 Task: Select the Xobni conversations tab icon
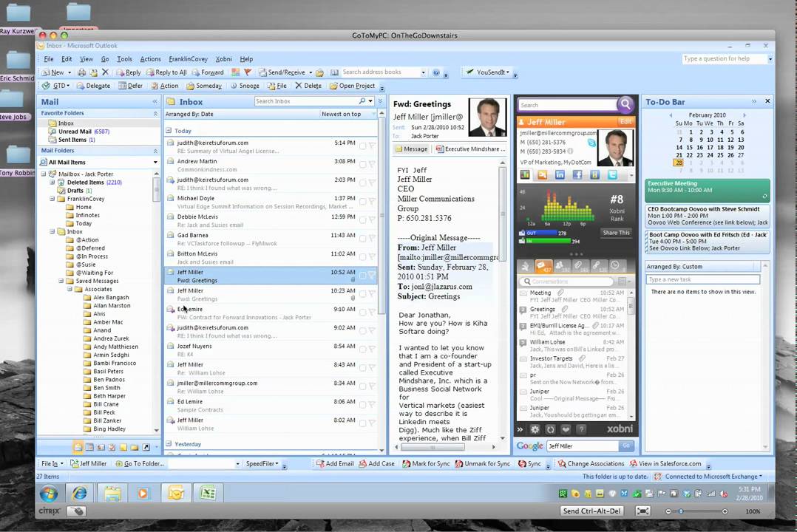click(x=543, y=265)
